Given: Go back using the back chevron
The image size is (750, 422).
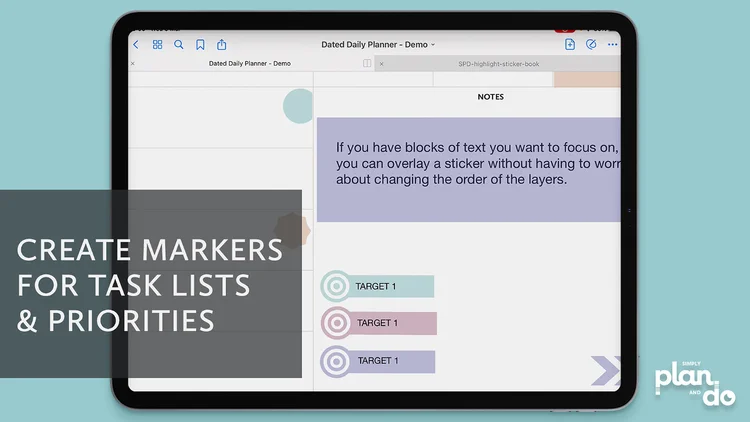Looking at the screenshot, I should pyautogui.click(x=136, y=44).
